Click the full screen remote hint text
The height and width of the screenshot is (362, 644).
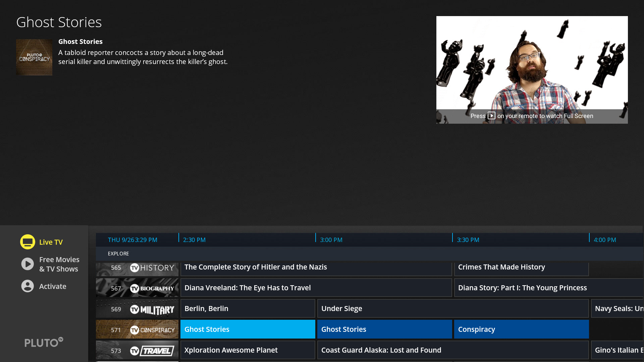(532, 116)
